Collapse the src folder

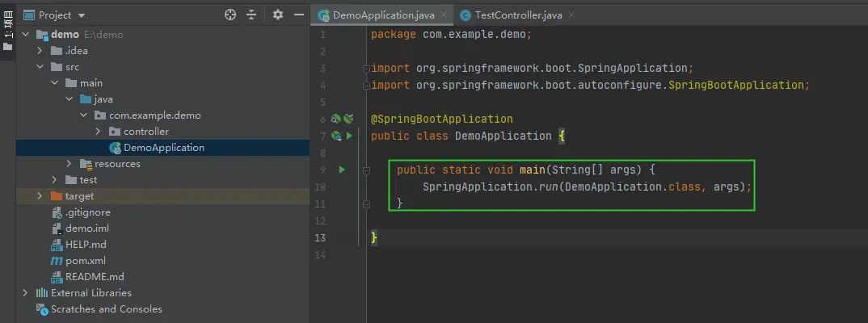point(40,67)
